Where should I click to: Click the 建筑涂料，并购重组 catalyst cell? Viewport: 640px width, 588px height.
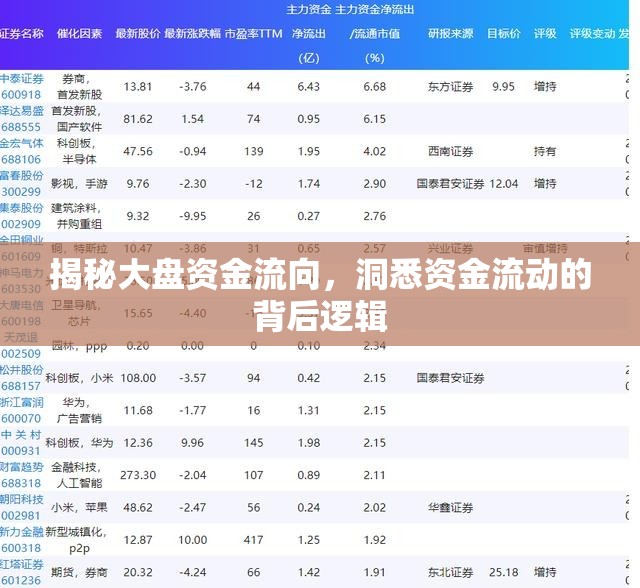(76, 216)
